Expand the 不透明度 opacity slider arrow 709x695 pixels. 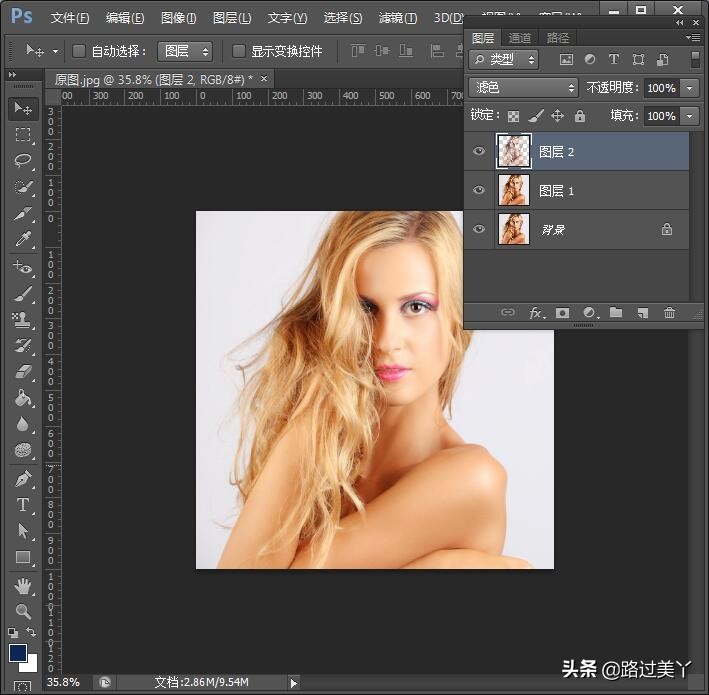point(690,88)
